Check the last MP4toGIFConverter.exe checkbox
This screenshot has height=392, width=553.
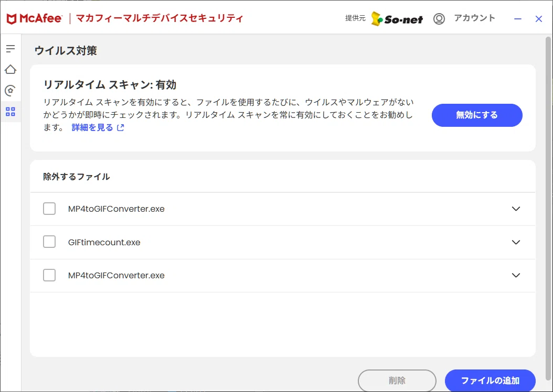pyautogui.click(x=49, y=275)
